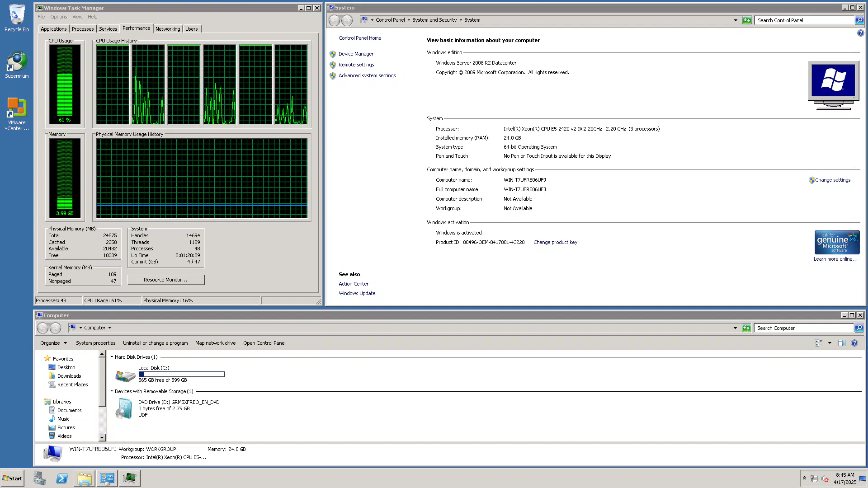Click the genuine Microsoft software badge
The image size is (868, 488).
tap(837, 242)
